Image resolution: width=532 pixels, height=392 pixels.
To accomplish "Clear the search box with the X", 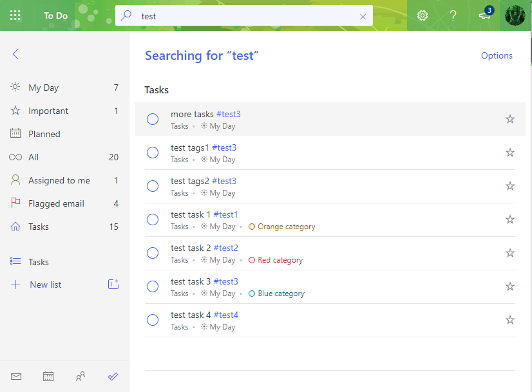I will pyautogui.click(x=363, y=17).
